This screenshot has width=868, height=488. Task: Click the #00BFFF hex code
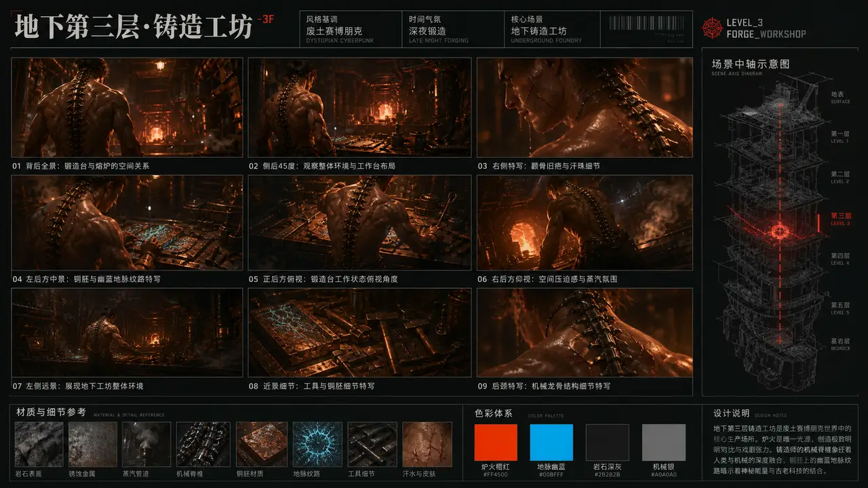coord(551,476)
